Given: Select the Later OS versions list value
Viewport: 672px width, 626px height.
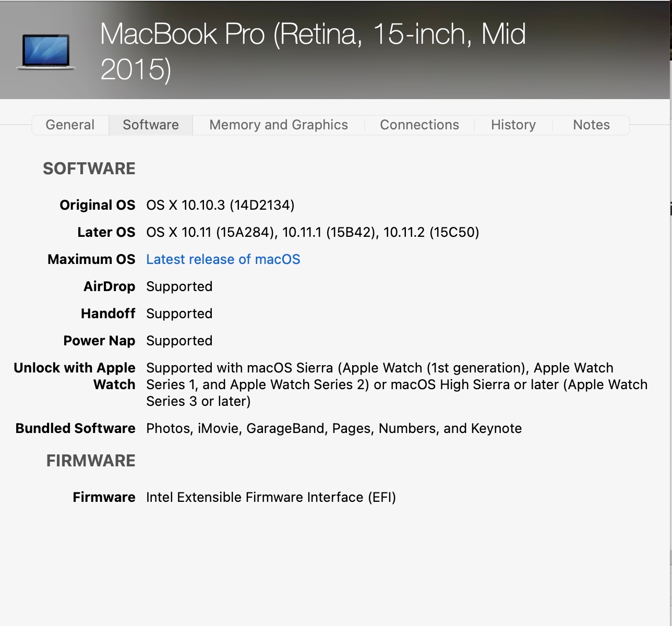Looking at the screenshot, I should (313, 232).
